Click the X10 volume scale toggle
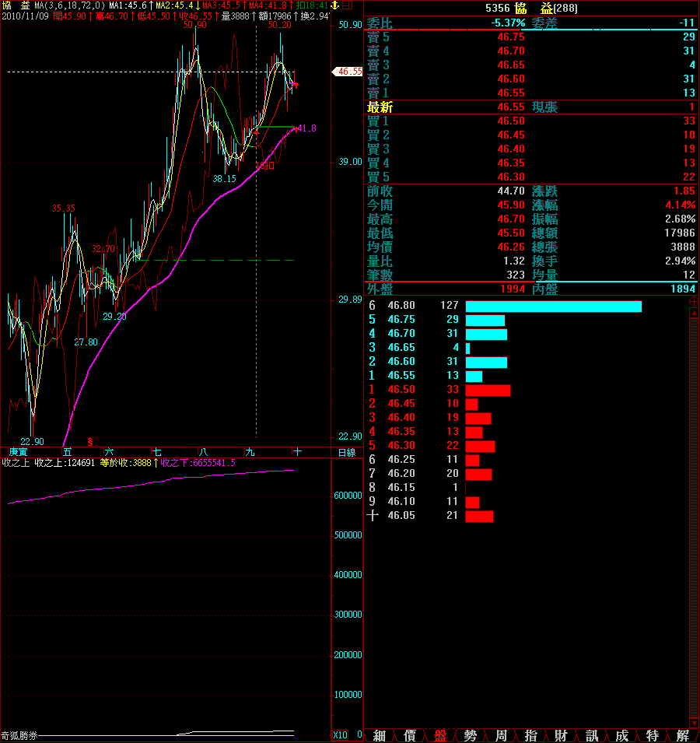Screen dimensions: 700x743 coord(340,734)
